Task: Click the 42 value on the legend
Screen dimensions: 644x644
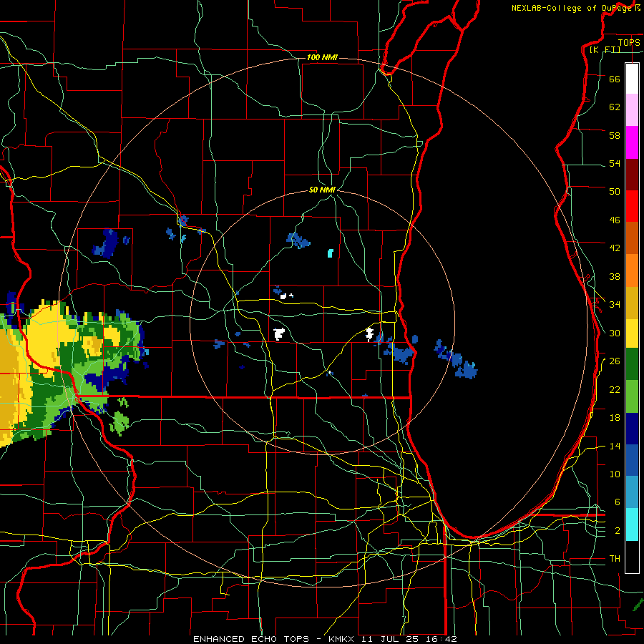Action: pyautogui.click(x=615, y=248)
